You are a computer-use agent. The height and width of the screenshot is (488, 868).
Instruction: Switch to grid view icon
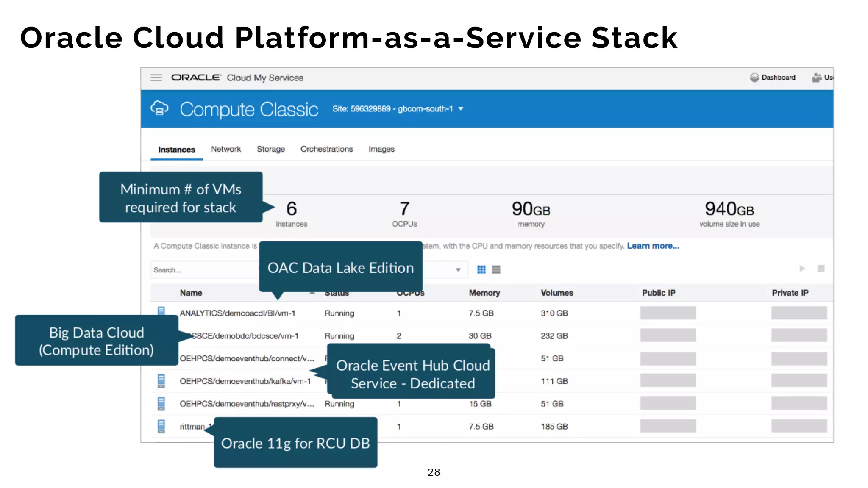(481, 269)
